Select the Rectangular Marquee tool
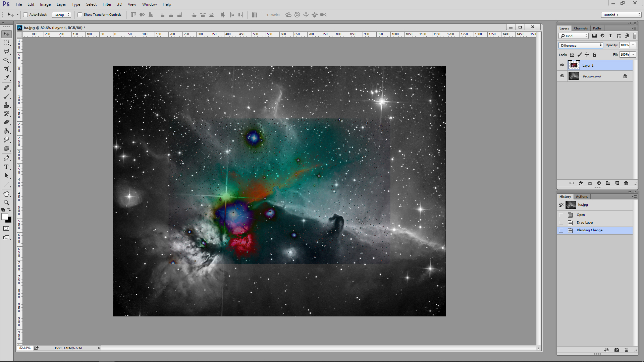Viewport: 644px width, 362px height. (6, 43)
